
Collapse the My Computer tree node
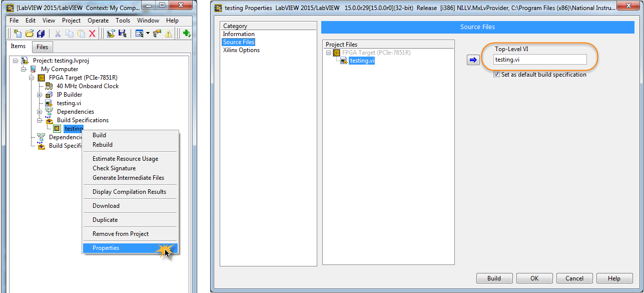[24, 69]
